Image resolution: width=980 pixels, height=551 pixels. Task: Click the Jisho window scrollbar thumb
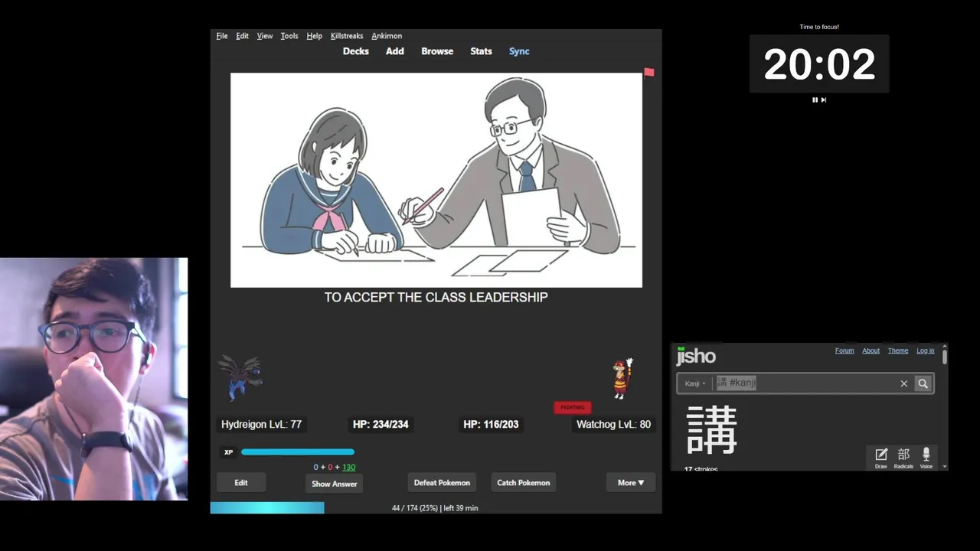pyautogui.click(x=945, y=357)
